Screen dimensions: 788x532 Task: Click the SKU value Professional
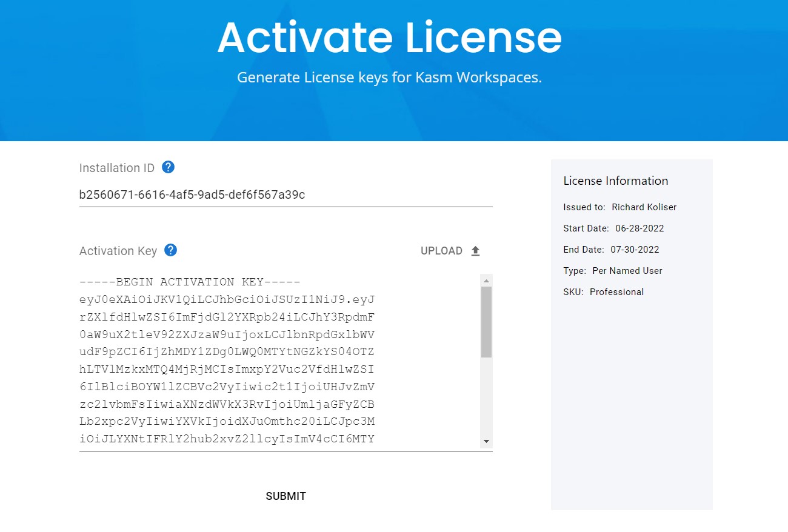coord(616,292)
